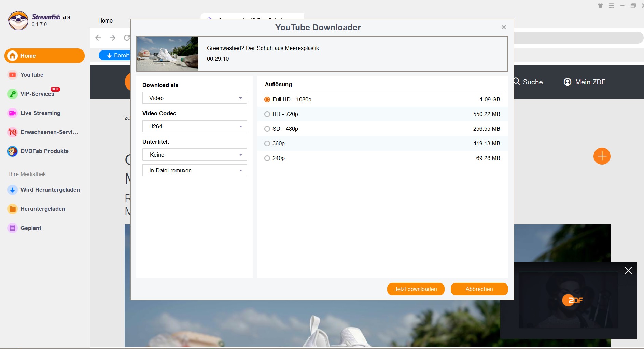This screenshot has height=349, width=644.
Task: Click the 1.09 GB file size
Action: (x=490, y=99)
